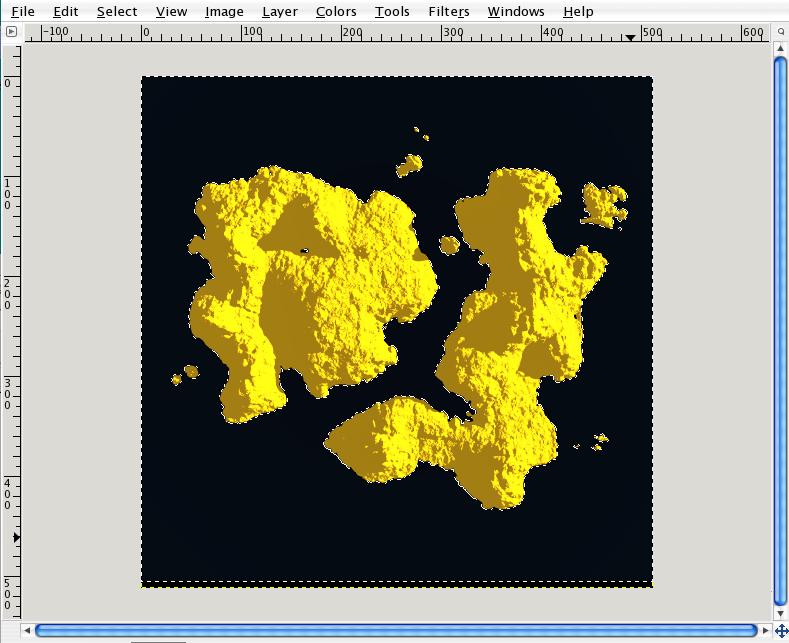
Task: Open the Colors menu
Action: click(336, 11)
